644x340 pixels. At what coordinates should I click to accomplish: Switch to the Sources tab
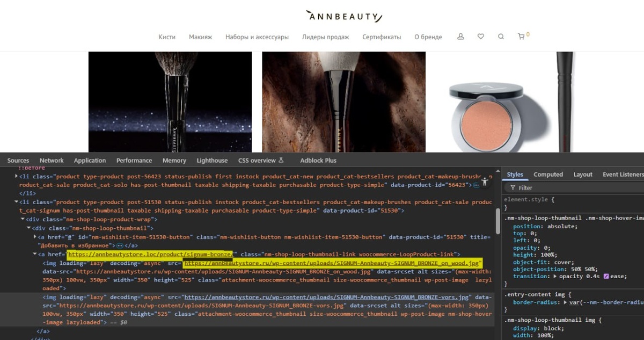click(18, 160)
